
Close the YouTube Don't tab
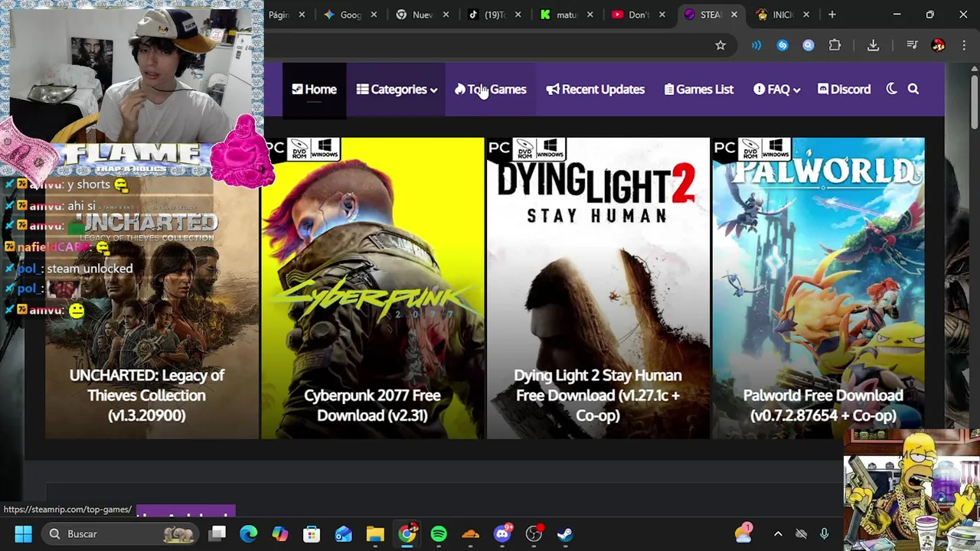662,15
